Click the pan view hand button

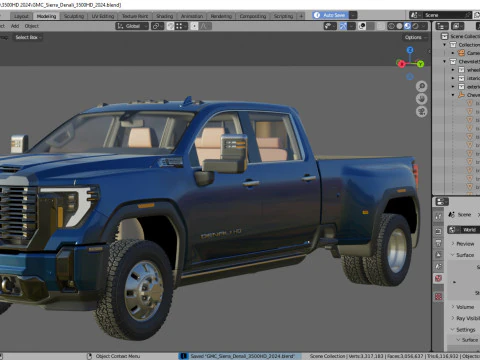pos(422,99)
